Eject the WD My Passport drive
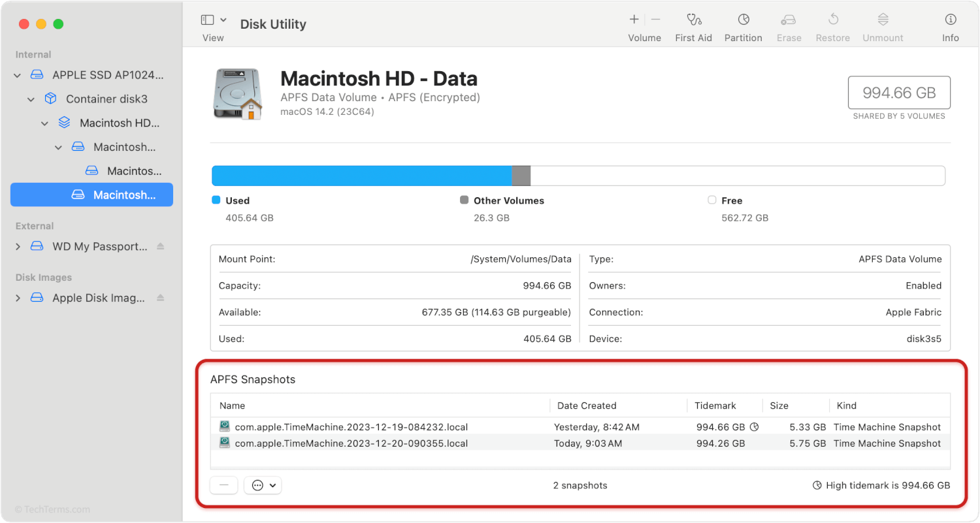Image resolution: width=980 pixels, height=523 pixels. point(161,247)
